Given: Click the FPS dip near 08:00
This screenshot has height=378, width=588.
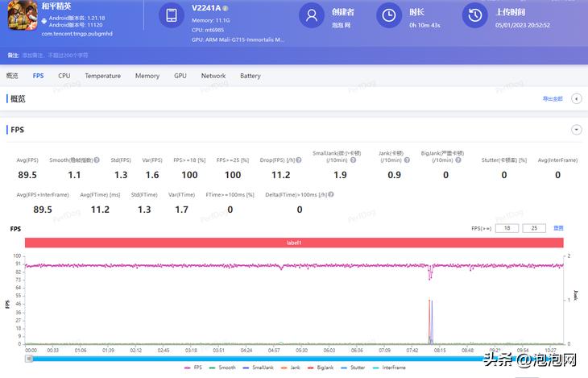Looking at the screenshot, I should 430,273.
